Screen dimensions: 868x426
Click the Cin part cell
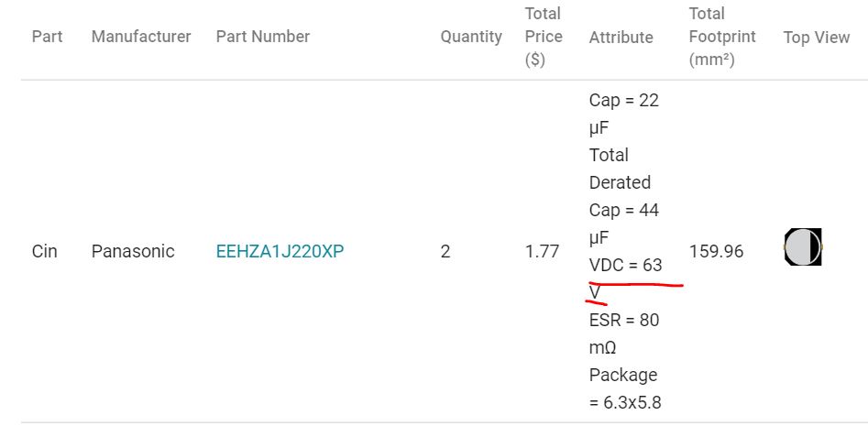pos(44,251)
